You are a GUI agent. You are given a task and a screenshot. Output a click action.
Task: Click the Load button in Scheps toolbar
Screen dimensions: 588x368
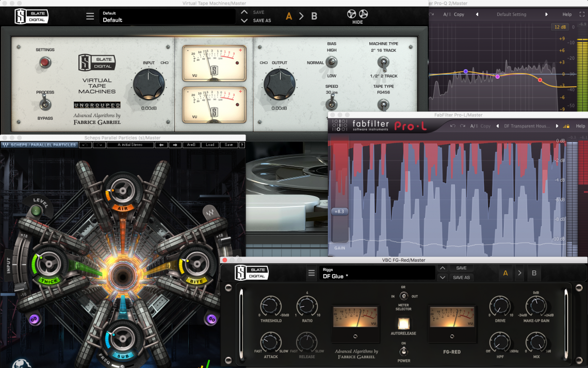(x=210, y=145)
